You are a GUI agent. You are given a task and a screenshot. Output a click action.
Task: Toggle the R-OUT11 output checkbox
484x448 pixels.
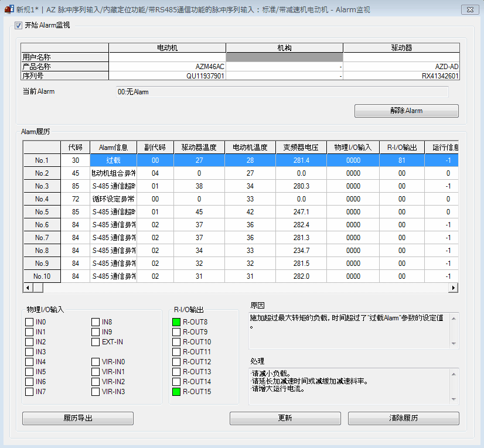(x=176, y=352)
